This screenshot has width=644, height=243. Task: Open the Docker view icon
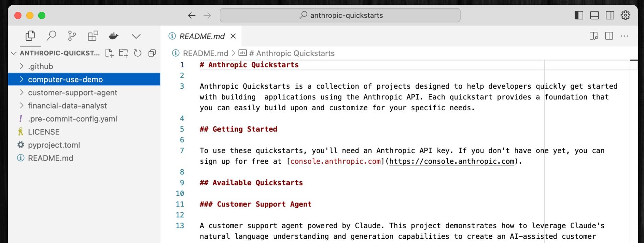pos(114,36)
